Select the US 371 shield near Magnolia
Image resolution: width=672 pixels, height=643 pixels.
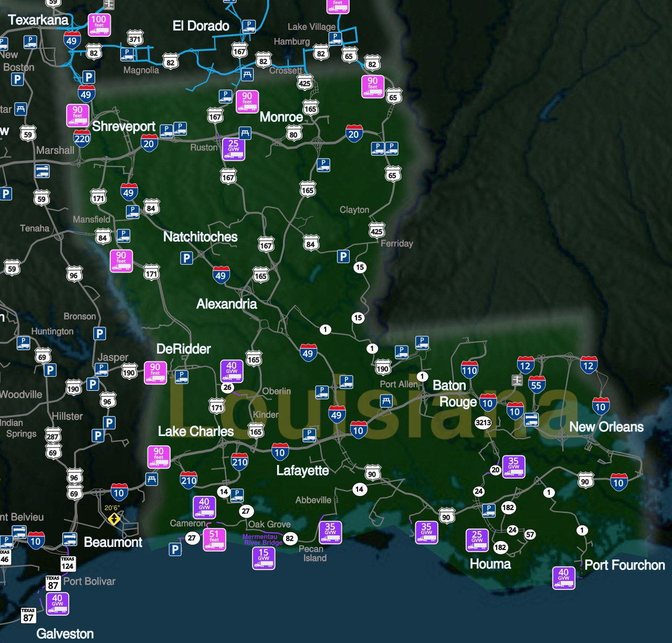coord(135,39)
